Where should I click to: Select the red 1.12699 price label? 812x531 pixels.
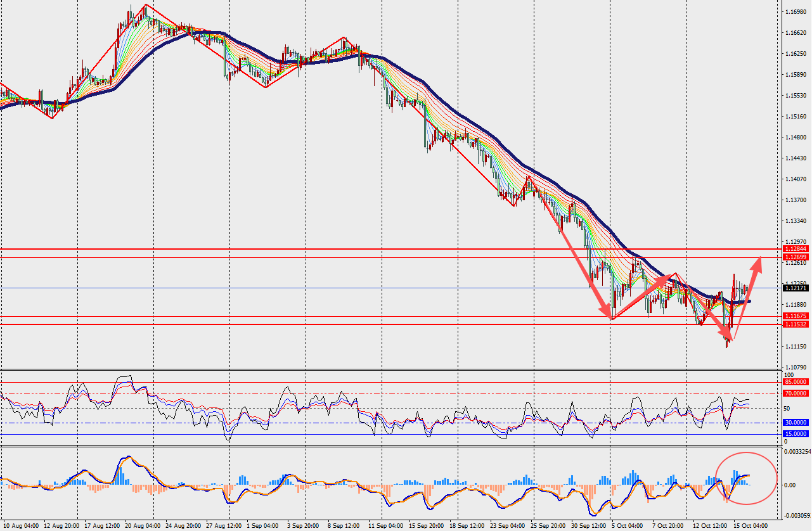tap(796, 257)
